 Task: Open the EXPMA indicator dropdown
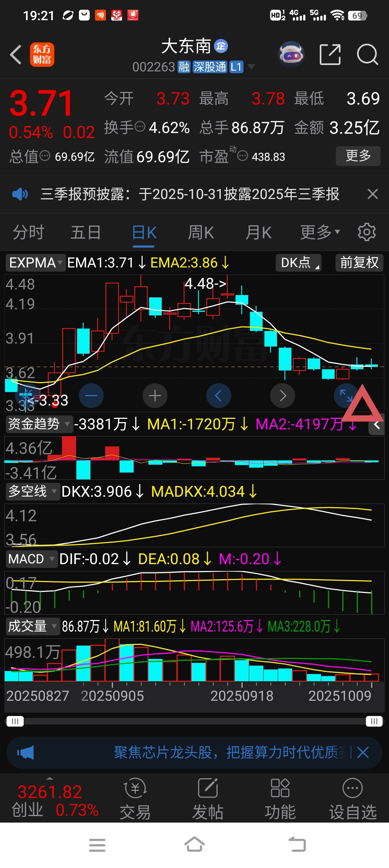pyautogui.click(x=35, y=262)
